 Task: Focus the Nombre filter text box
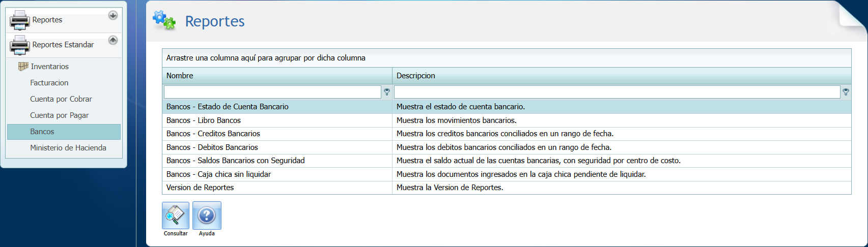point(272,92)
